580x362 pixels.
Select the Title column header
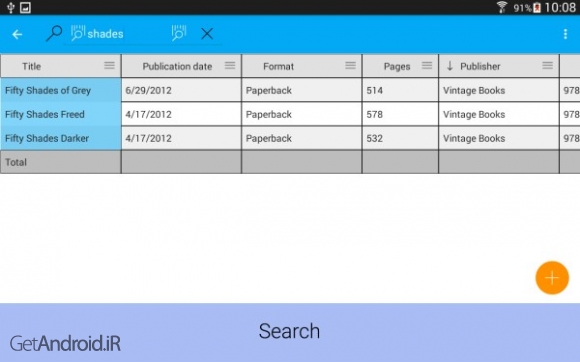[x=61, y=66]
